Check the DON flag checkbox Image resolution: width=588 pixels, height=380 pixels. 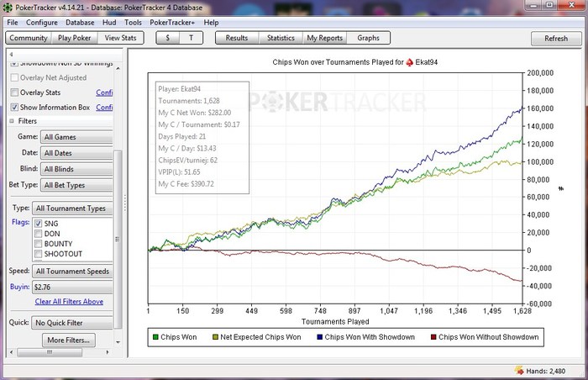38,234
